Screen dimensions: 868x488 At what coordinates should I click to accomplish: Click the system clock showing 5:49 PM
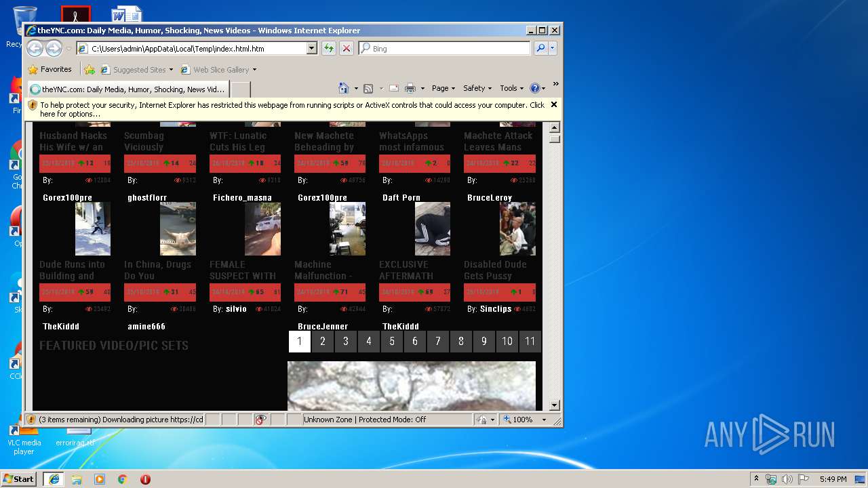tap(833, 479)
